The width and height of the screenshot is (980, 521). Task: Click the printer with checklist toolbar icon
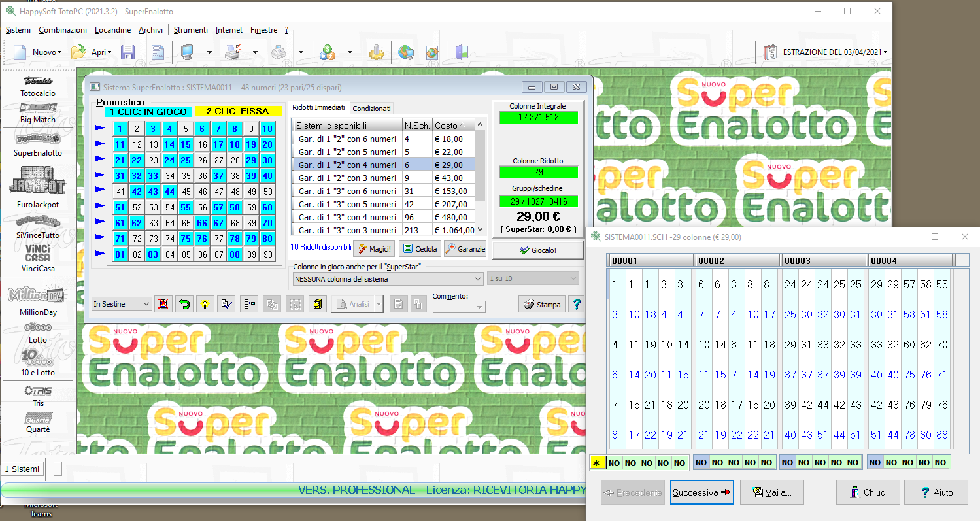pyautogui.click(x=233, y=52)
